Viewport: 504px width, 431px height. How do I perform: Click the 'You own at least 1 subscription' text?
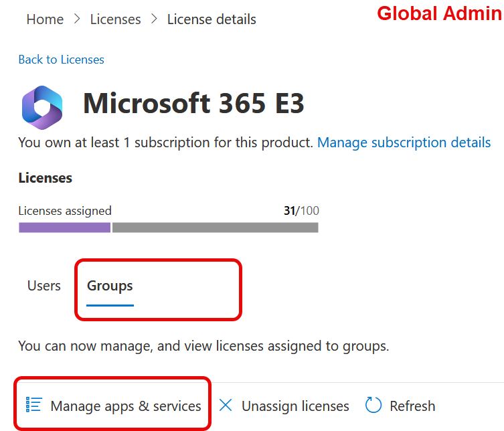coord(165,143)
